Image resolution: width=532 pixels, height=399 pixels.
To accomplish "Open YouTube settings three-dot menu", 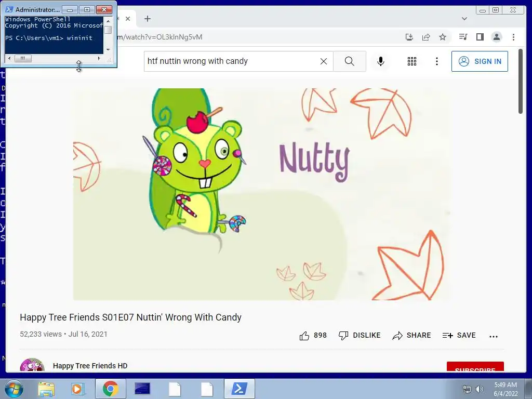I will pyautogui.click(x=436, y=61).
